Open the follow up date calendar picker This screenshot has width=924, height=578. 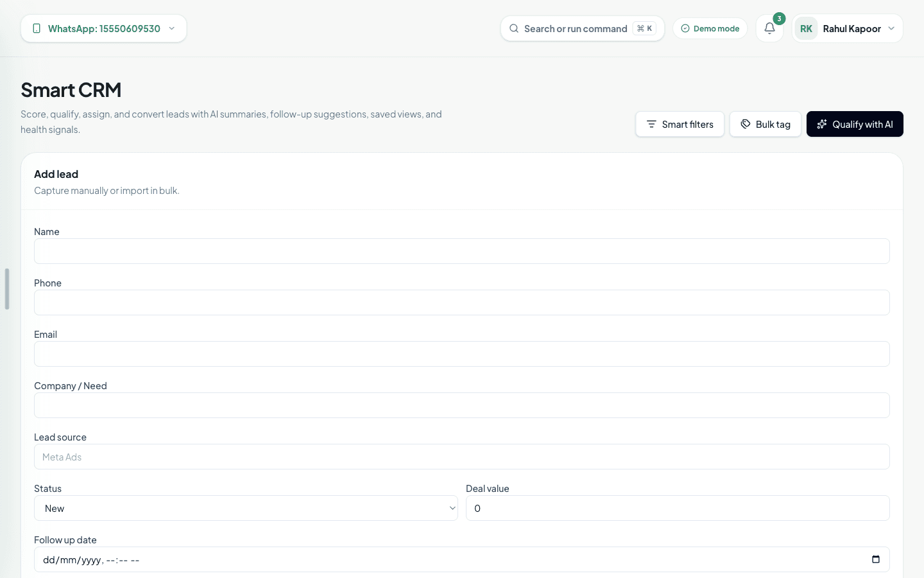click(x=876, y=559)
